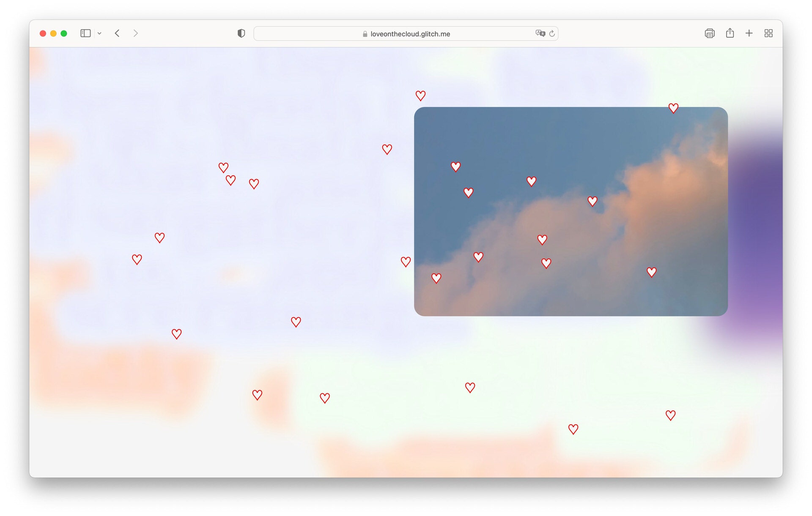Go forward to next page
This screenshot has height=516, width=812.
click(x=135, y=33)
